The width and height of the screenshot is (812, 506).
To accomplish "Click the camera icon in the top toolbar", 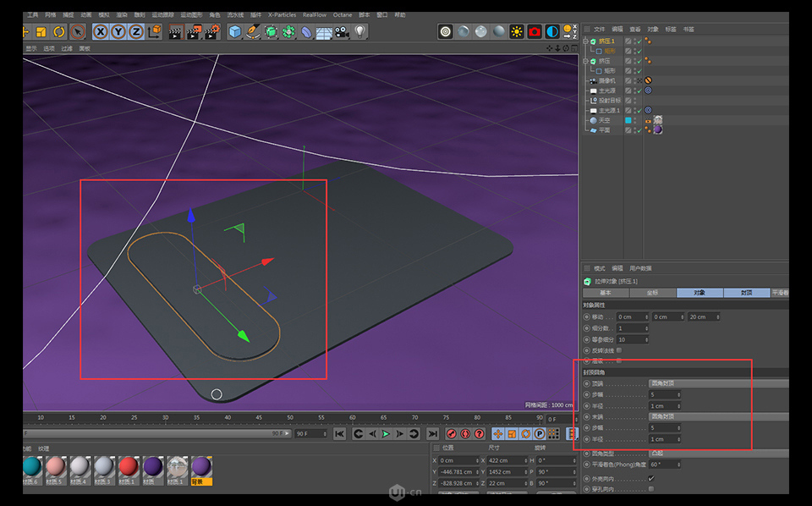I will point(341,31).
